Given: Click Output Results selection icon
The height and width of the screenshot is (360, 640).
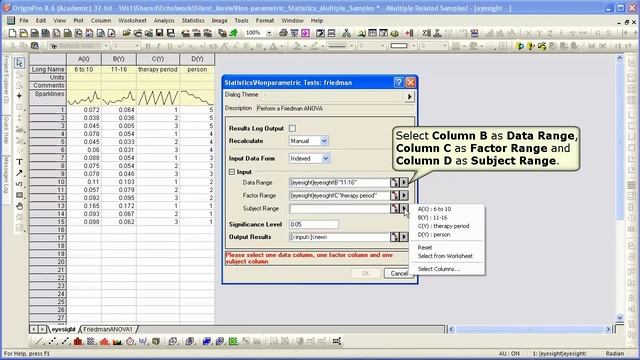Looking at the screenshot, I should coord(394,237).
